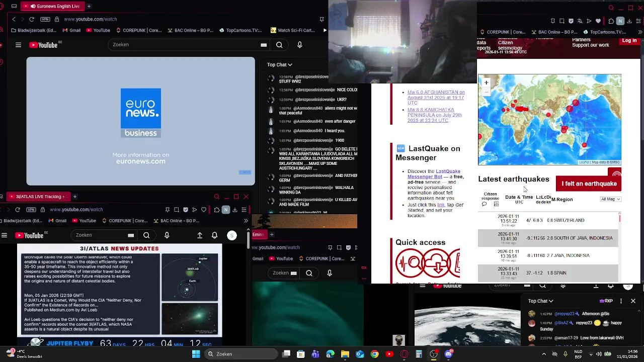The width and height of the screenshot is (644, 362).
Task: Toggle VPN in the 3I/ATLAS window
Action: coord(31,209)
